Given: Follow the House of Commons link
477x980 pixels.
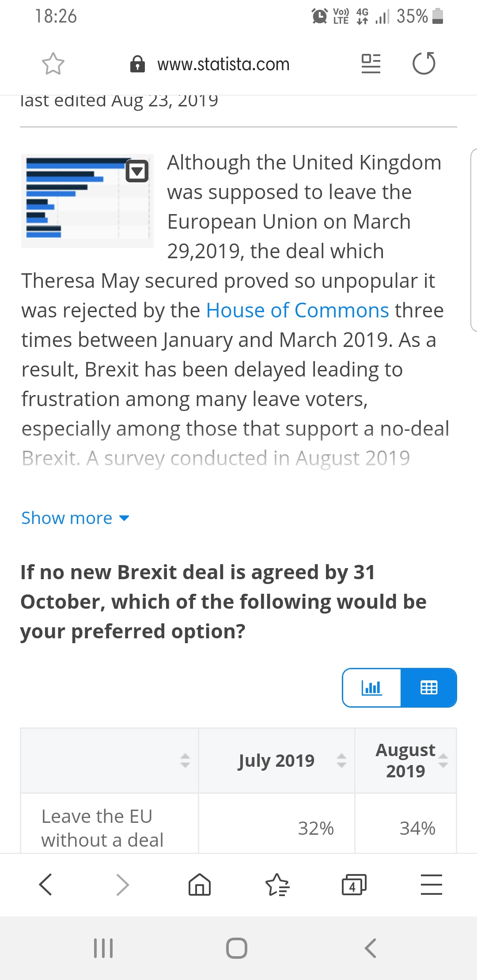Looking at the screenshot, I should 298,310.
